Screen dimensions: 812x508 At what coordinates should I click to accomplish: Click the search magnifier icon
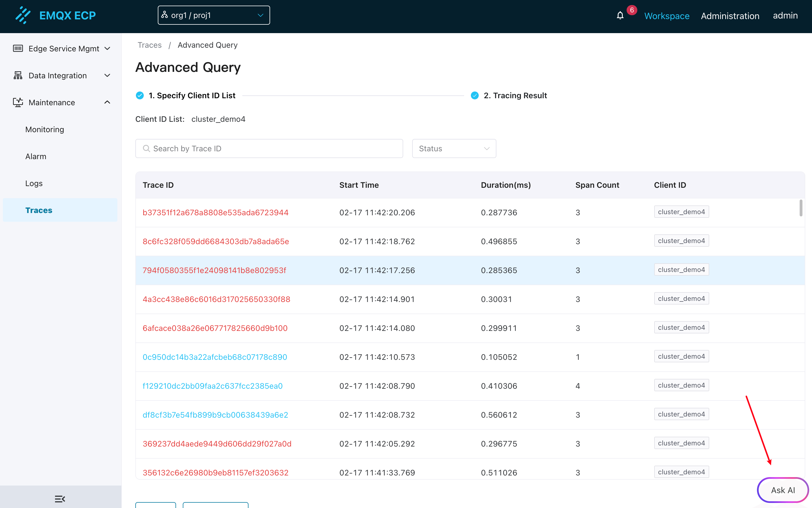coord(146,148)
